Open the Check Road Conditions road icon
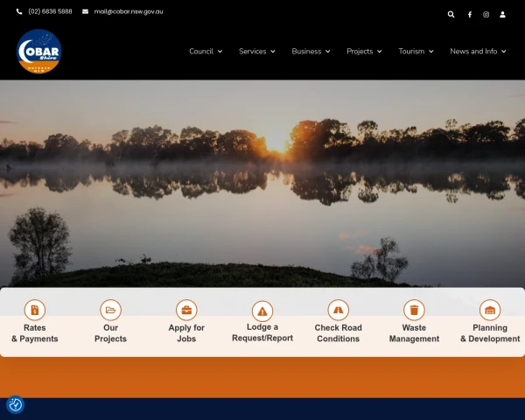525x420 pixels. click(x=339, y=310)
